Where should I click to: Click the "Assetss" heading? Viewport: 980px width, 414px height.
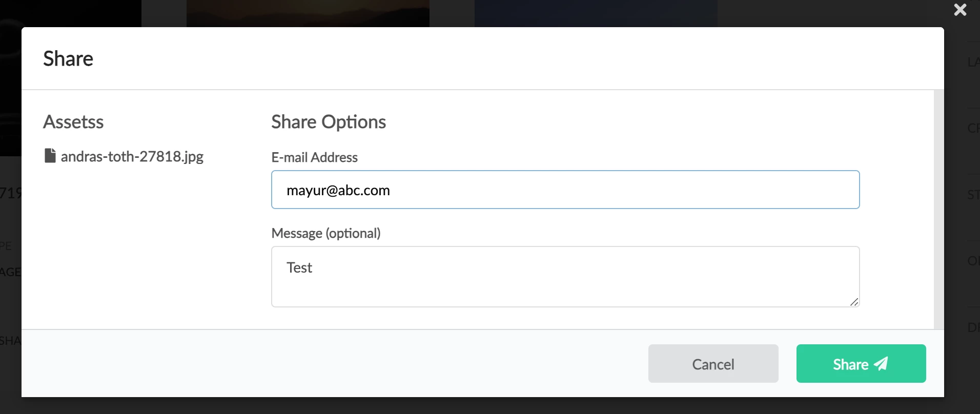73,122
